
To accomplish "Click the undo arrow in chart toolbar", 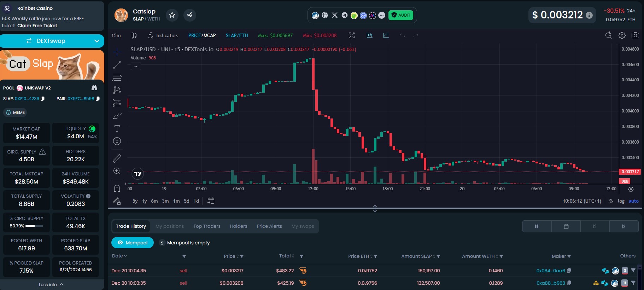I will click(x=402, y=35).
